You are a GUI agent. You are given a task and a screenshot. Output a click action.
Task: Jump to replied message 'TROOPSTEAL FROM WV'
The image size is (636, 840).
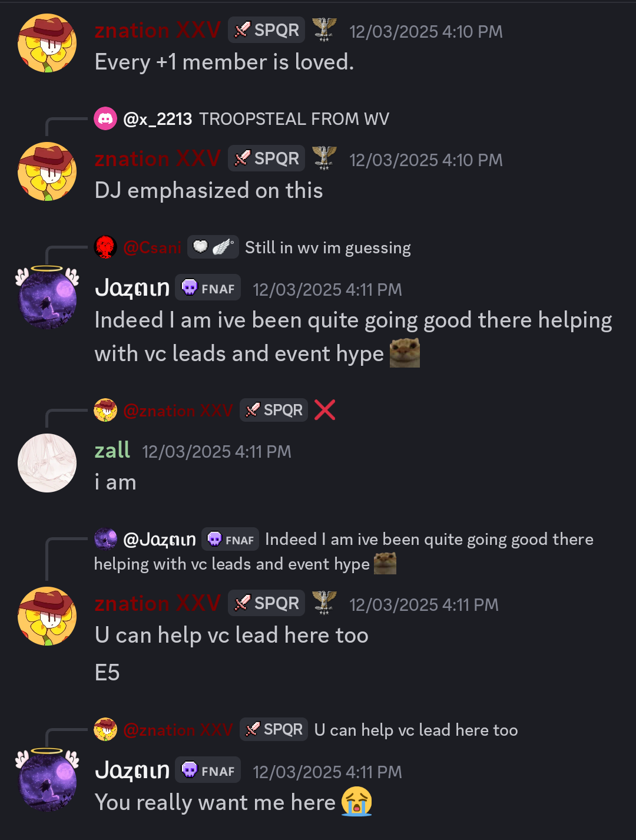pos(294,119)
